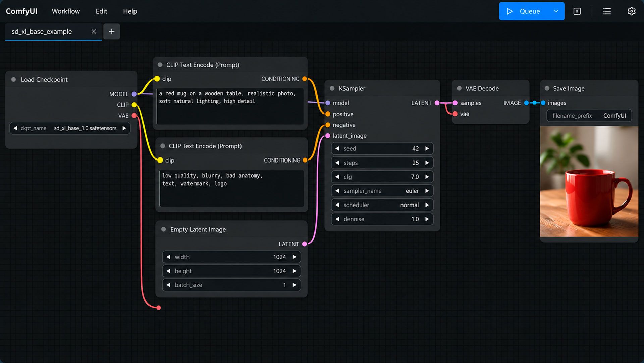Collapse the Load Checkpoint node dot
This screenshot has width=644, height=363.
pyautogui.click(x=14, y=80)
